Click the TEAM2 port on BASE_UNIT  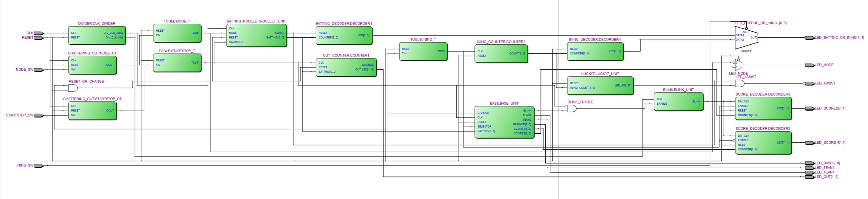pyautogui.click(x=527, y=120)
